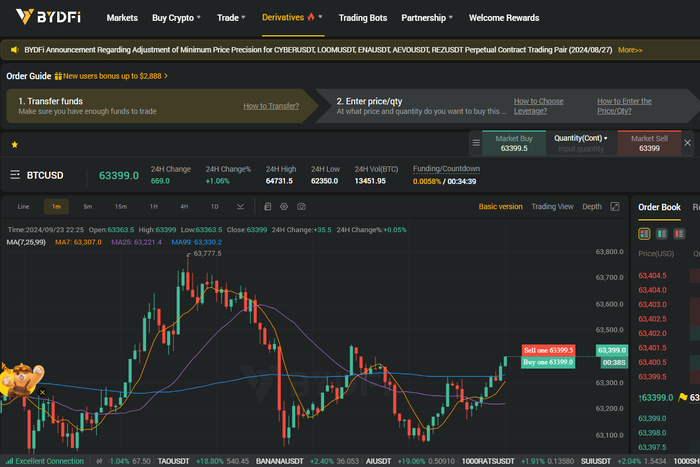Open Trading Bots page
700x467 pixels.
pyautogui.click(x=362, y=18)
